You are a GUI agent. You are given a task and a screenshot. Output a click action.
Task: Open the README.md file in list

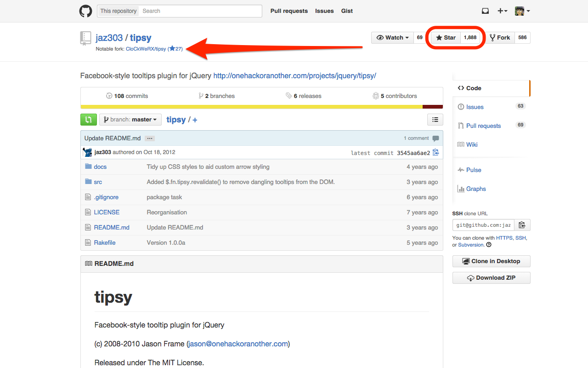click(x=112, y=228)
